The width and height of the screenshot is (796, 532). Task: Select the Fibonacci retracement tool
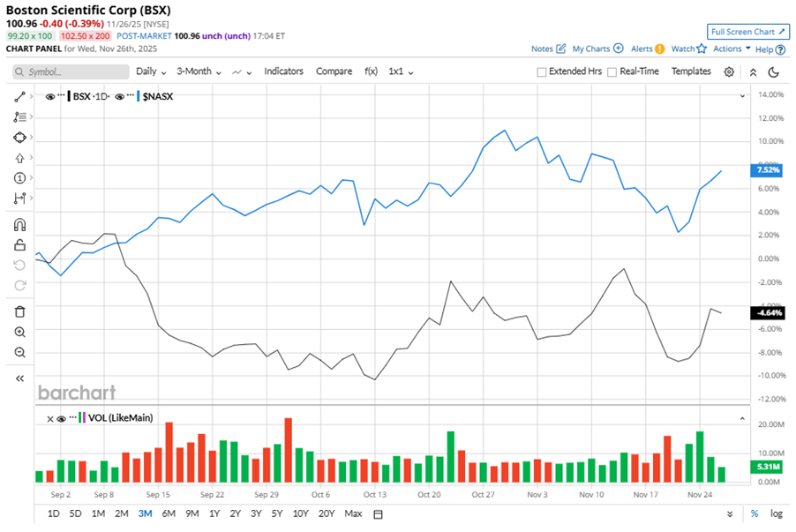point(19,116)
